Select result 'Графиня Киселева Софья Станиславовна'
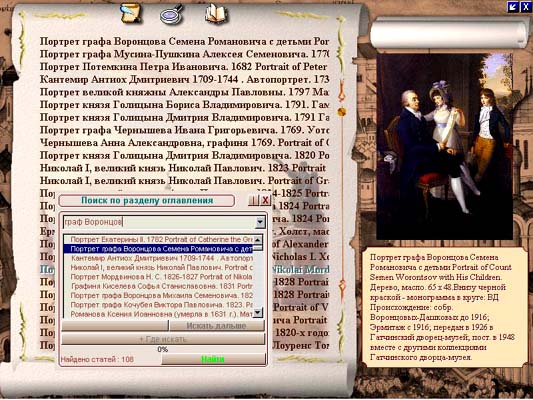533x400 pixels. pyautogui.click(x=161, y=286)
